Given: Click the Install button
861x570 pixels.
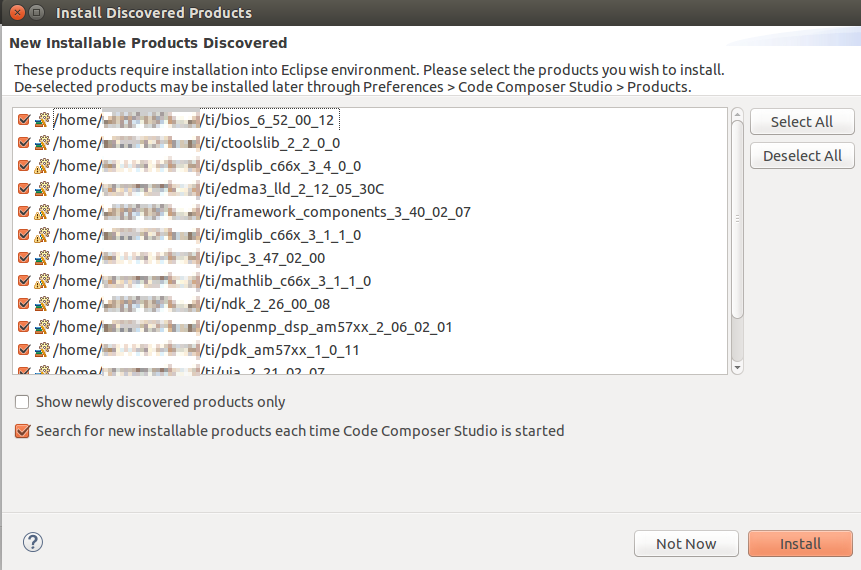Looking at the screenshot, I should 800,544.
